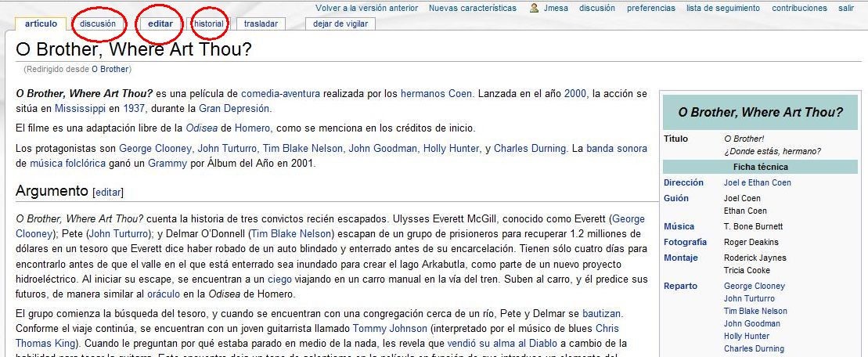Click the 1937 year link

pos(135,109)
